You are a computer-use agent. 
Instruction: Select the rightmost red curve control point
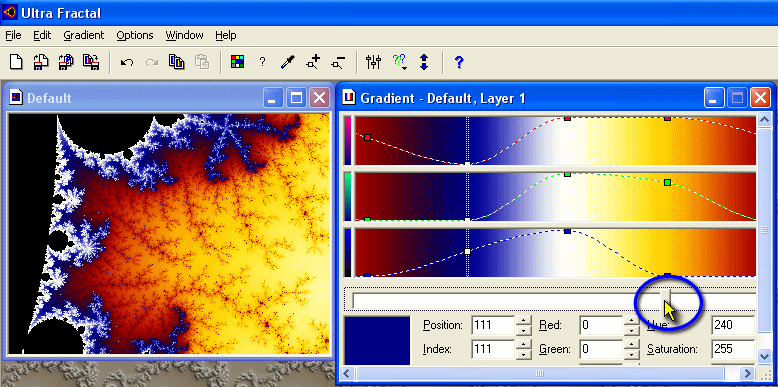(667, 118)
